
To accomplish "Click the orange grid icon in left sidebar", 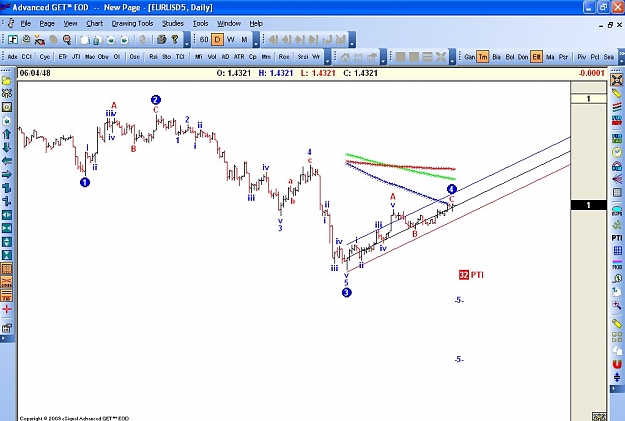I will click(7, 269).
